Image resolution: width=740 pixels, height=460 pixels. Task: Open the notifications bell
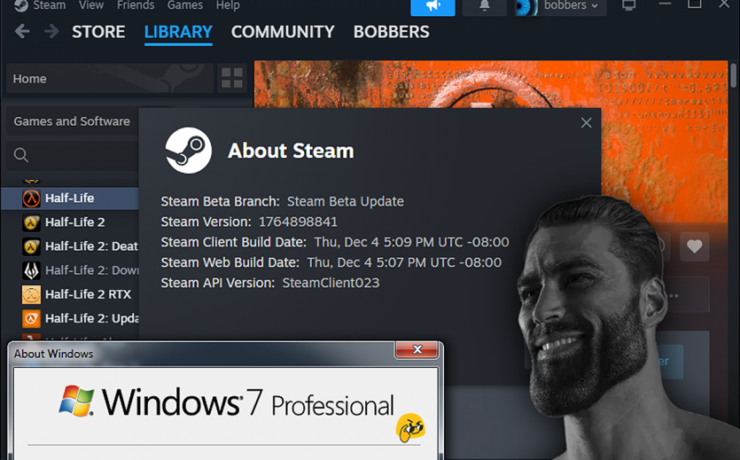pyautogui.click(x=485, y=6)
